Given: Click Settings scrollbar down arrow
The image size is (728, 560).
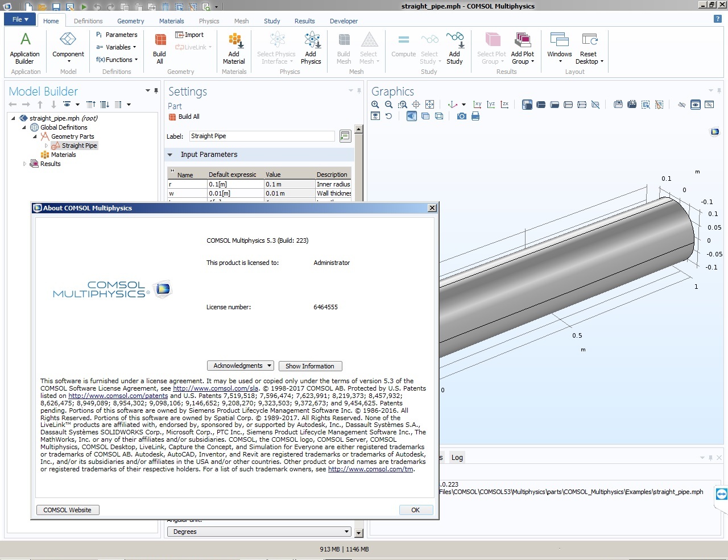Looking at the screenshot, I should pyautogui.click(x=359, y=533).
